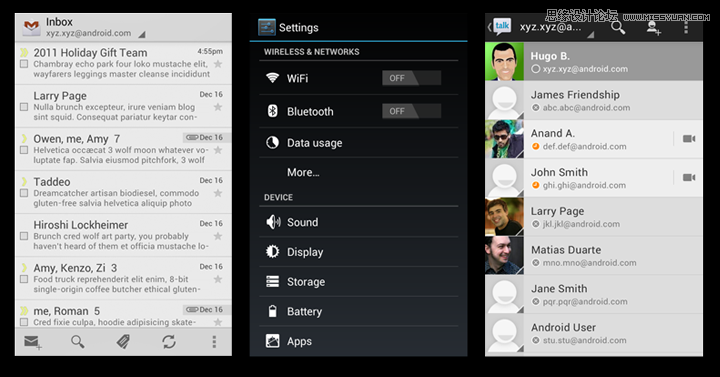The image size is (720, 377).
Task: Toggle the Bluetooth OFF switch
Action: coord(411,111)
